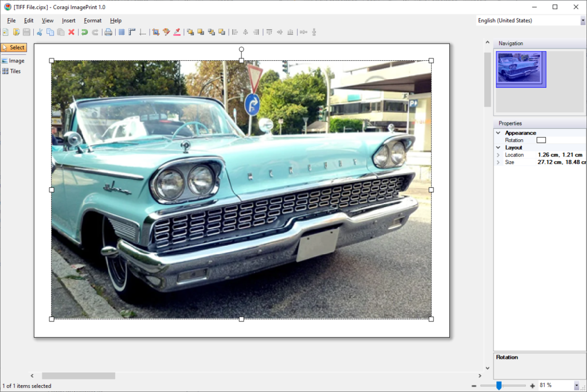
Task: Click the Distribute horizontally icon
Action: pos(304,32)
